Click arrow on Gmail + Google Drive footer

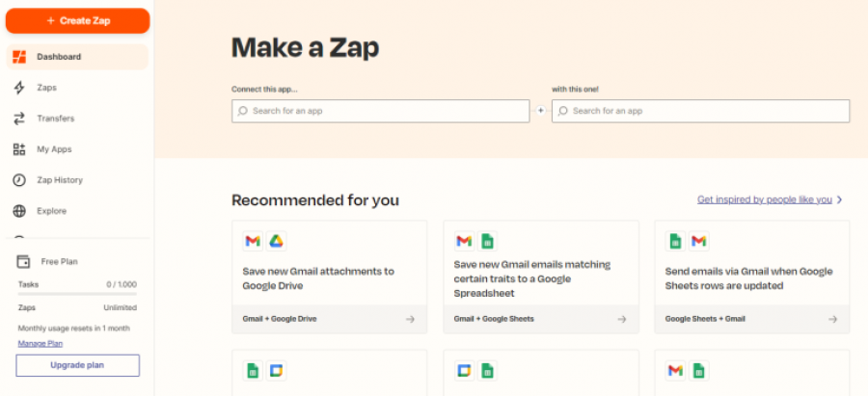pos(410,319)
